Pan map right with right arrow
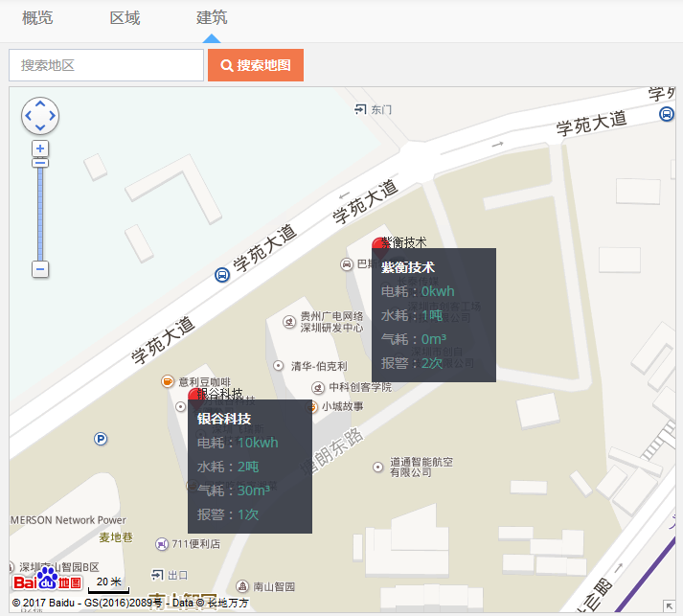Viewport: 683px width, 616px height. pyautogui.click(x=53, y=116)
